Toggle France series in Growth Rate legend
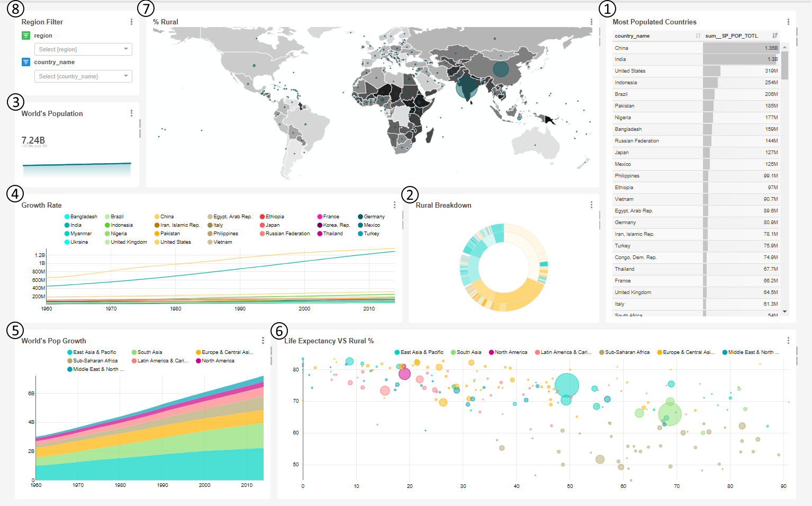 pos(328,217)
